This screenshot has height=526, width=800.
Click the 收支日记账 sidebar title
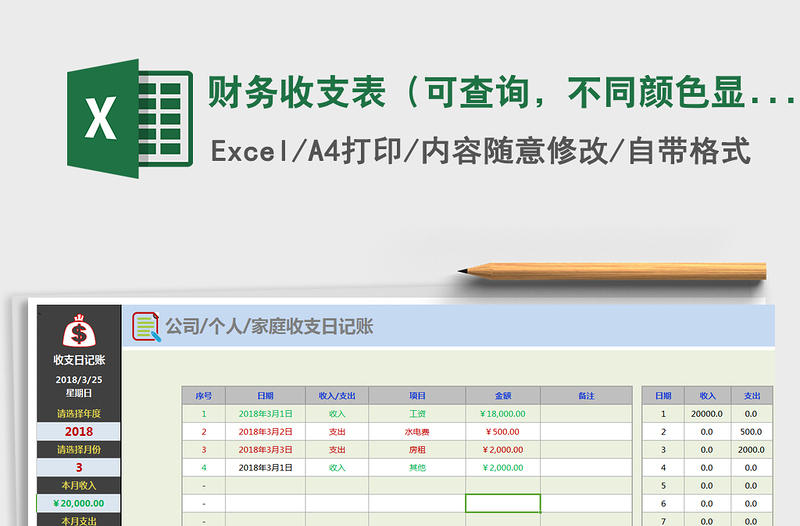[79, 360]
